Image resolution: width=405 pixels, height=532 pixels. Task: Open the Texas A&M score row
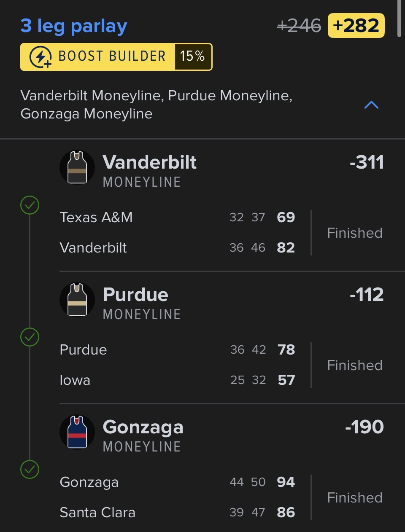[177, 218]
